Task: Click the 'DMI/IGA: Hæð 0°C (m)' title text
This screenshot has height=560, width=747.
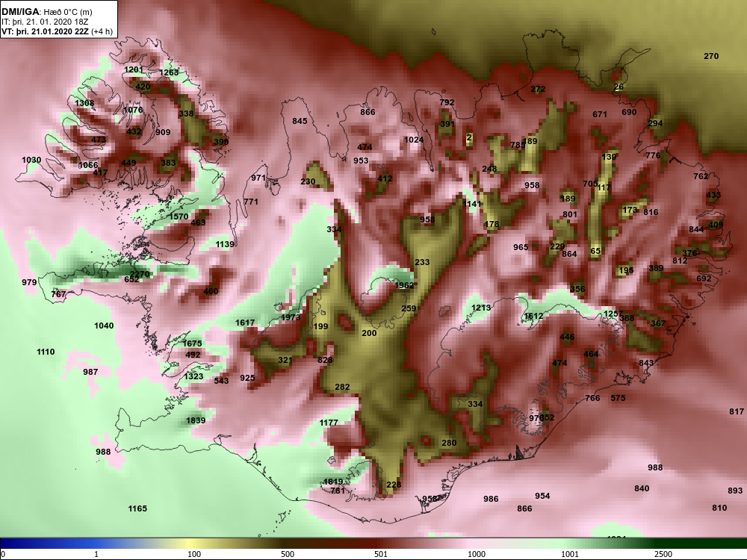Action: 46,12
